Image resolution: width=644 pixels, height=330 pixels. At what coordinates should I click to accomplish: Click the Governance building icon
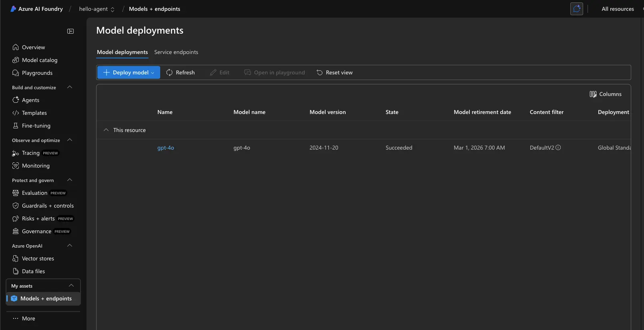coord(16,231)
